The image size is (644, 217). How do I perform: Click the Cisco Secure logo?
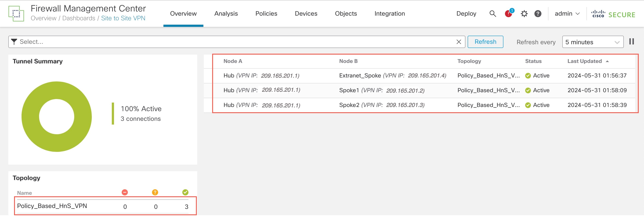tap(613, 14)
